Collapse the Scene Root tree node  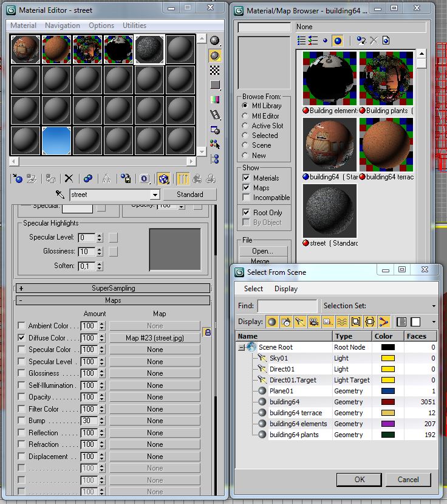click(x=242, y=347)
